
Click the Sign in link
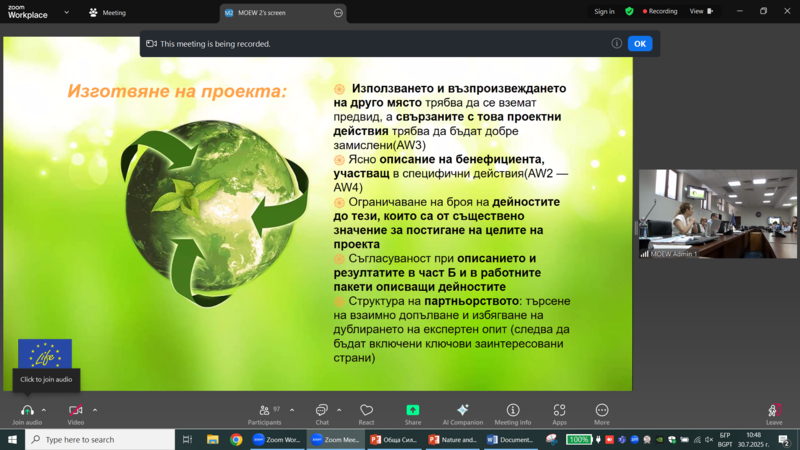[x=604, y=12]
